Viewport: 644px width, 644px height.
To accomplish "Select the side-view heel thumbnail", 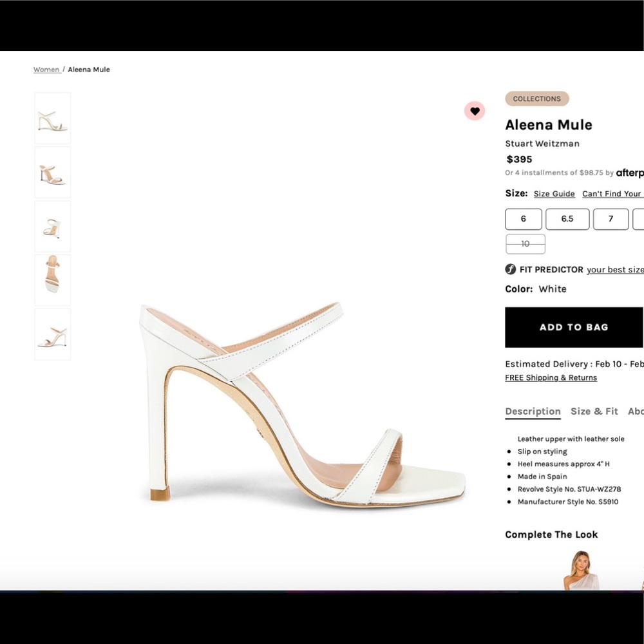I will tap(52, 172).
